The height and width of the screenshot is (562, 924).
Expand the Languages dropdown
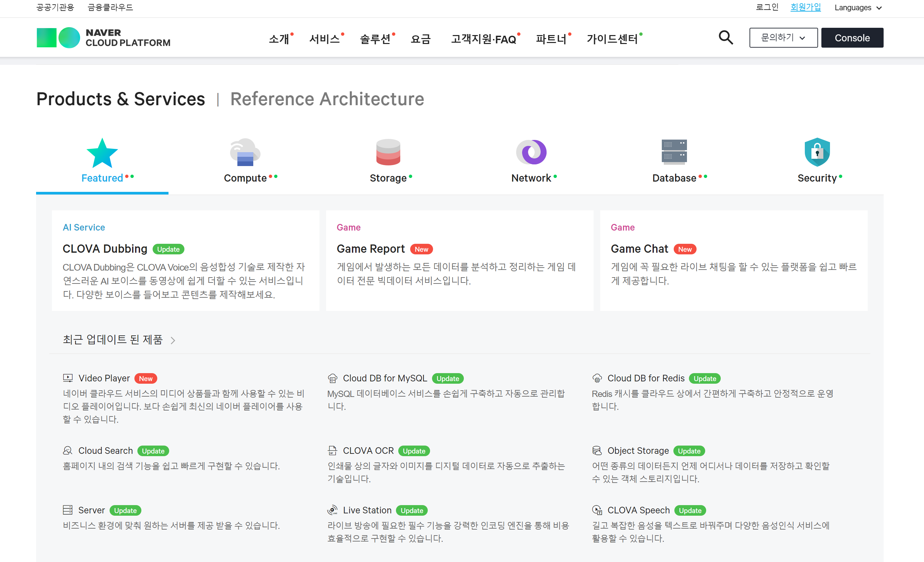pyautogui.click(x=858, y=8)
